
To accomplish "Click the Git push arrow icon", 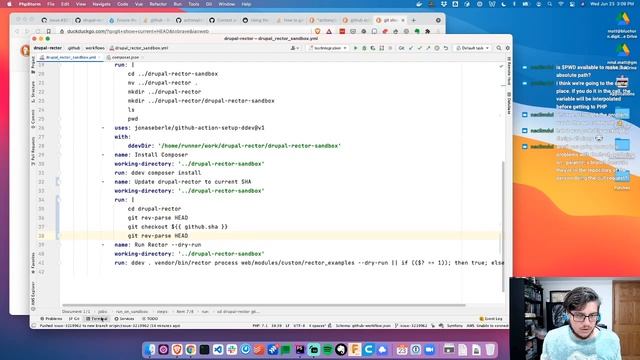I will pos(428,48).
